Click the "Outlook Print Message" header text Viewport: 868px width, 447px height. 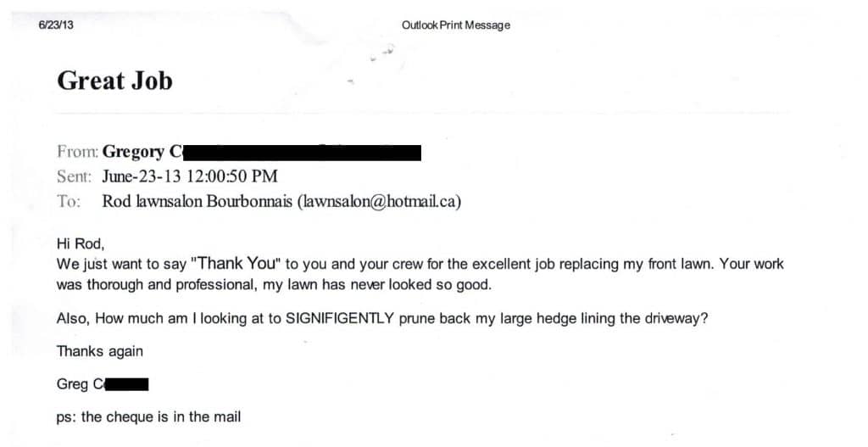click(456, 25)
